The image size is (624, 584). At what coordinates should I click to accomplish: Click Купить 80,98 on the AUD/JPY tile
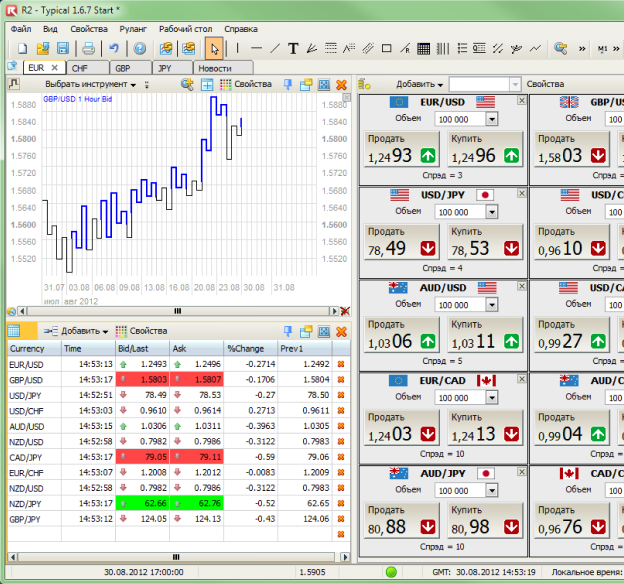pyautogui.click(x=485, y=520)
